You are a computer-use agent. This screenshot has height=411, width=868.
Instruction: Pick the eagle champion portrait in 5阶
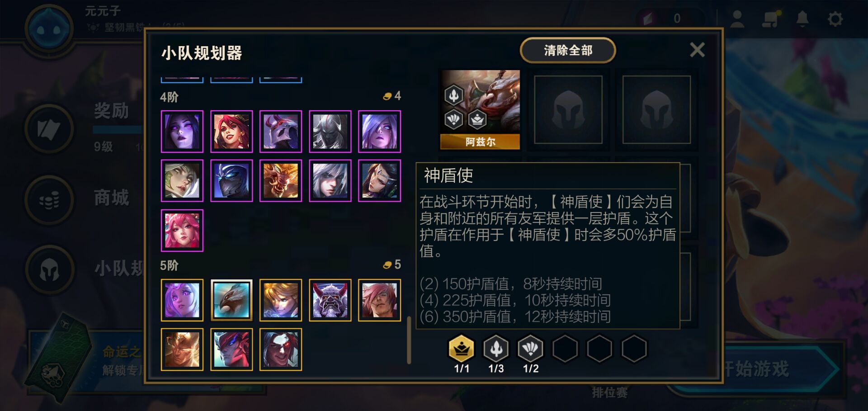(x=231, y=300)
